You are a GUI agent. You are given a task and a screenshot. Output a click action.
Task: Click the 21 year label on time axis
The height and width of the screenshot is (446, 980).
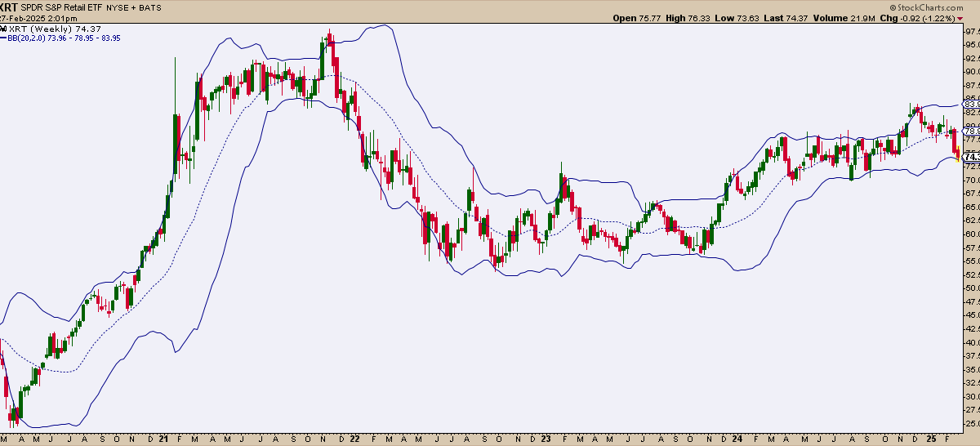point(164,439)
